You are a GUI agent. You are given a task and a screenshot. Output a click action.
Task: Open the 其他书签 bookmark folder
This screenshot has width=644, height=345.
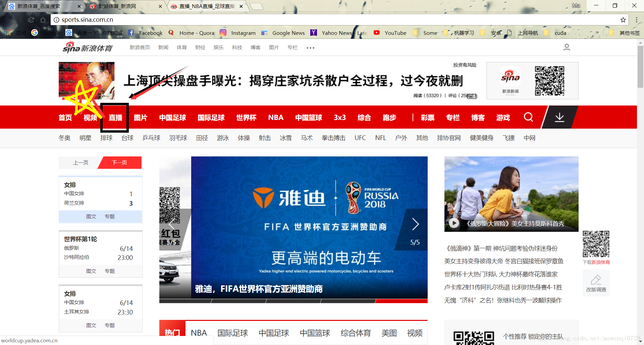(624, 33)
